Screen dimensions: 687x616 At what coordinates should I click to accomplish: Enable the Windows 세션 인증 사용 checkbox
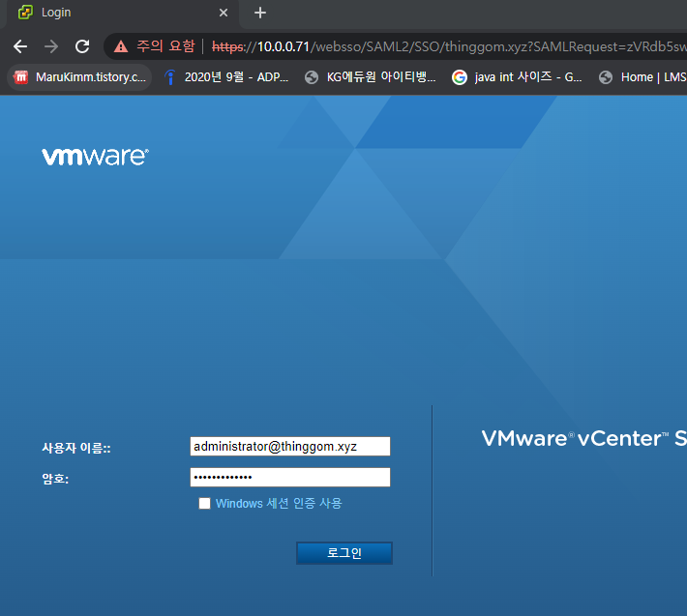click(x=204, y=504)
